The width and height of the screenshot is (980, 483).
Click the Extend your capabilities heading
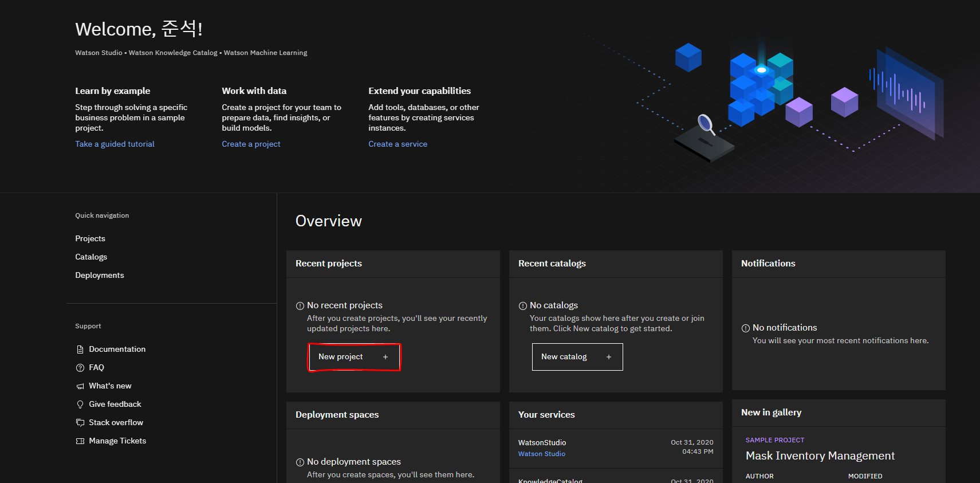pos(420,91)
